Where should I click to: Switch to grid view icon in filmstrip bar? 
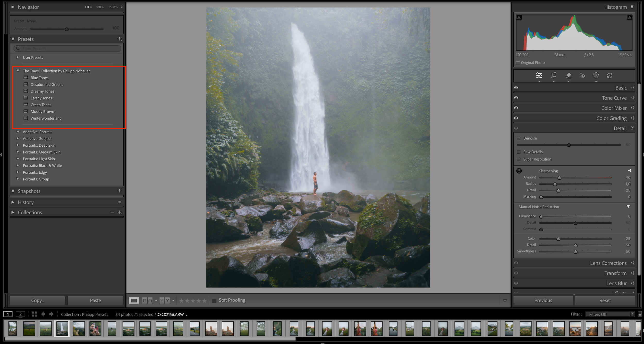pyautogui.click(x=35, y=314)
